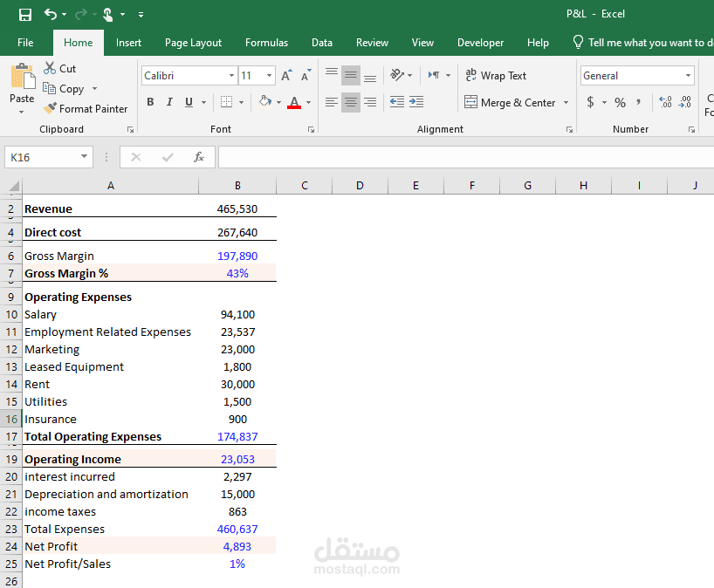The image size is (714, 588).
Task: Click Comma Style icon
Action: 638,102
